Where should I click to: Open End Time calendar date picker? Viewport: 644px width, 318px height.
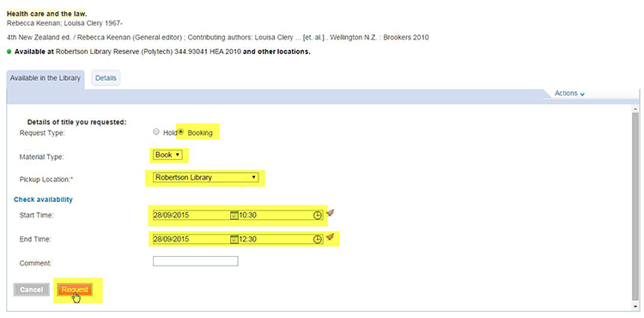click(234, 239)
